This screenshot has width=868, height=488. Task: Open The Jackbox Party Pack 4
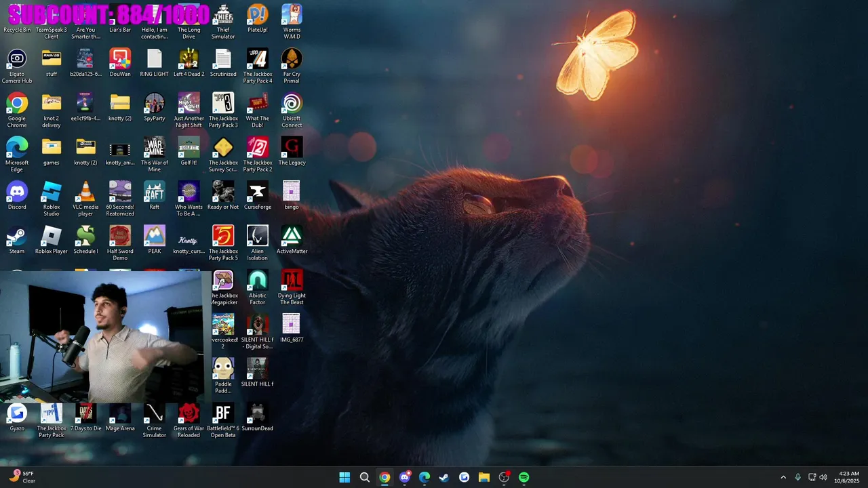257,66
